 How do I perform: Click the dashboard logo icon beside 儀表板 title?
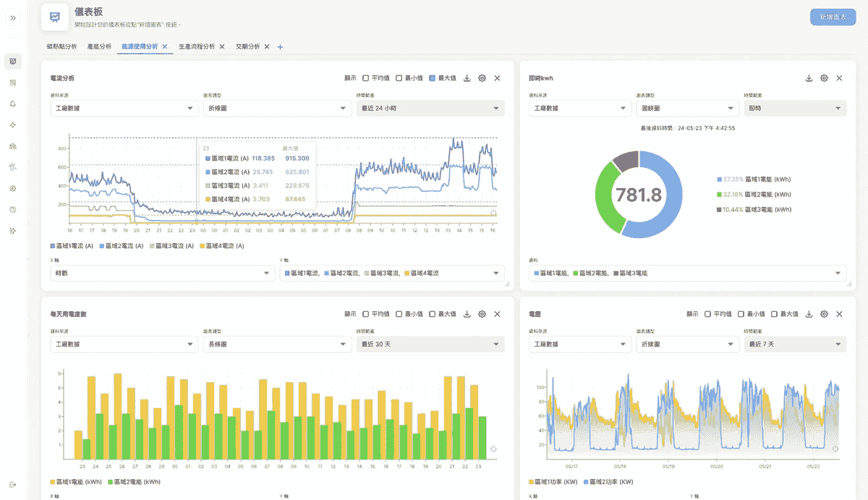tap(56, 16)
